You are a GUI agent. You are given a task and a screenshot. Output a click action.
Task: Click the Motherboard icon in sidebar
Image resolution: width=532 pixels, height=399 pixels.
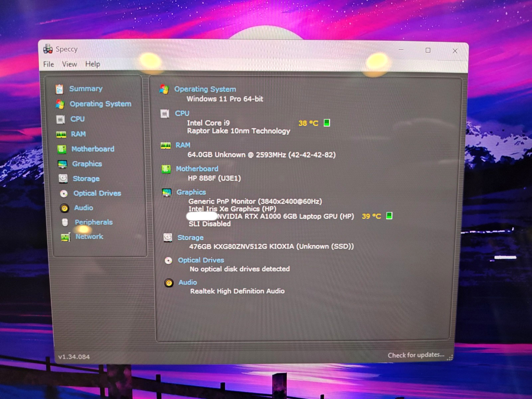[x=62, y=149]
